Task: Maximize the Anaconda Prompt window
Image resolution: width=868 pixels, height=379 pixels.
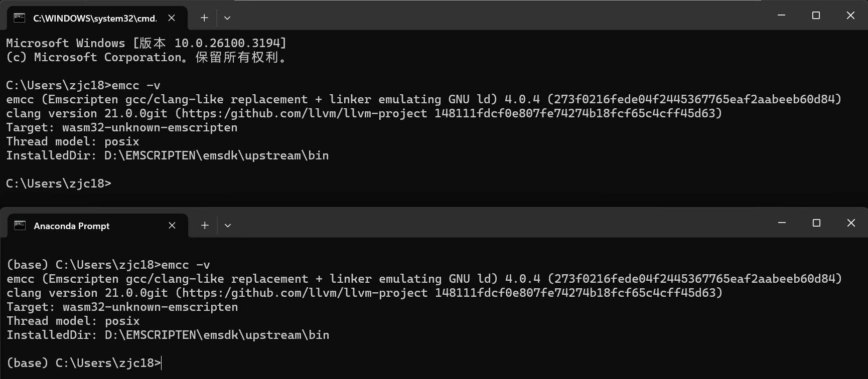Action: point(816,223)
